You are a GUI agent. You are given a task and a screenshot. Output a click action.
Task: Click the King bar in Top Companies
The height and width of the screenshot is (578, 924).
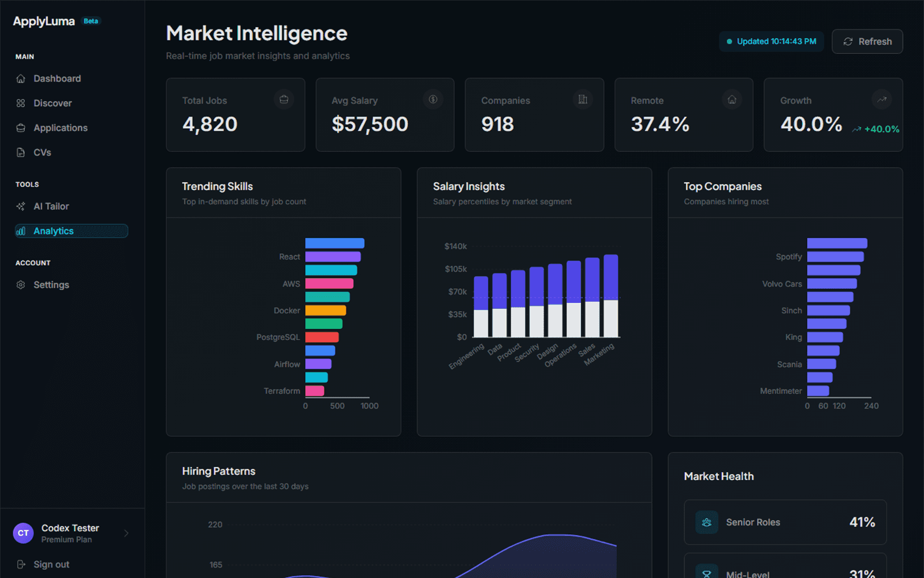825,337
